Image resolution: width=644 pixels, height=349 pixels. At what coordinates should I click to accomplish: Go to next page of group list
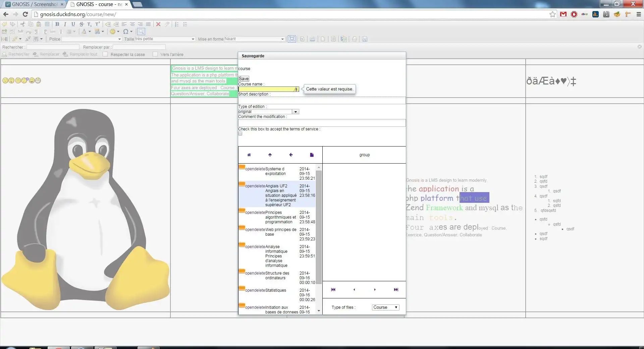375,290
